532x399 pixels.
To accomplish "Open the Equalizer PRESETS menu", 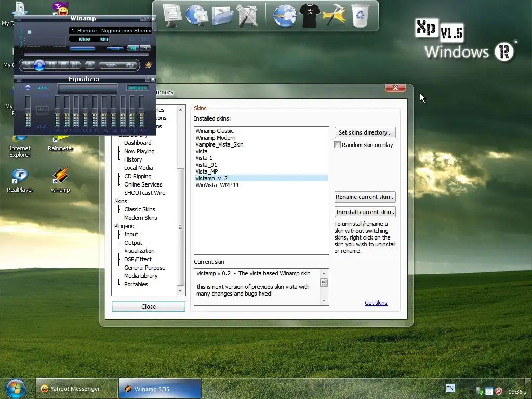I will (137, 88).
